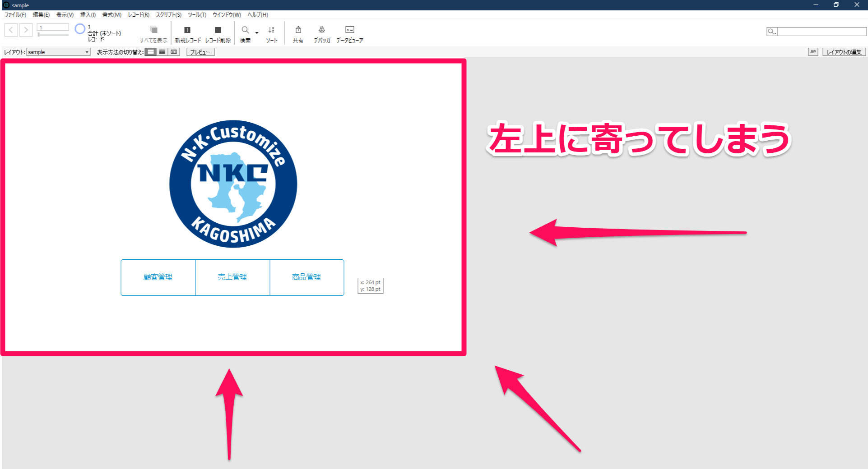The width and height of the screenshot is (868, 469).
Task: Click the レイアウトの編集 button
Action: click(844, 52)
